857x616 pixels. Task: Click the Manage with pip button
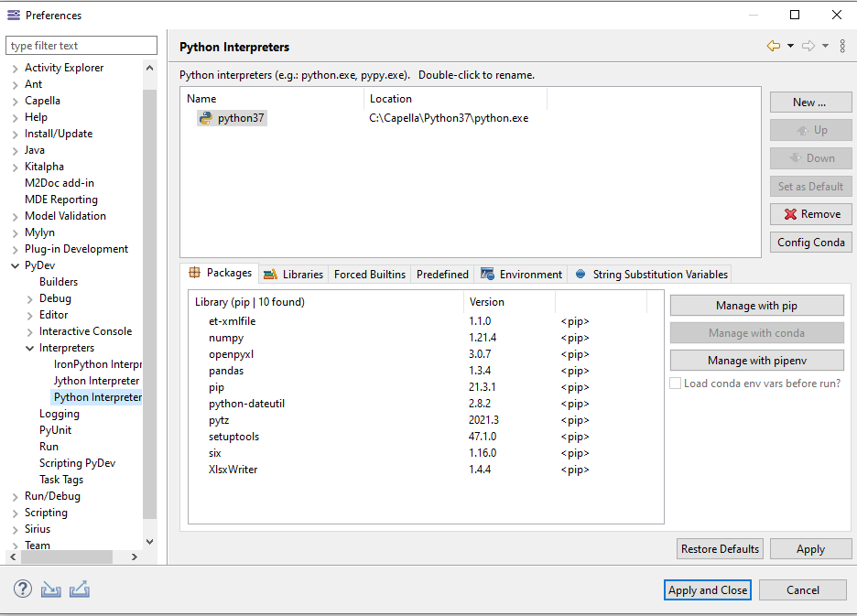tap(756, 305)
